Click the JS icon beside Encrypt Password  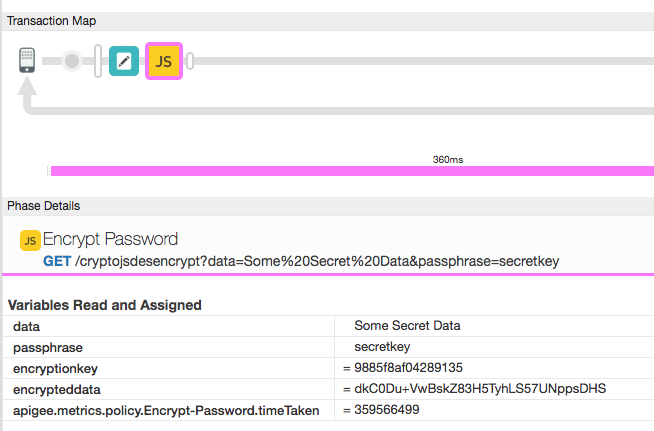pos(30,240)
